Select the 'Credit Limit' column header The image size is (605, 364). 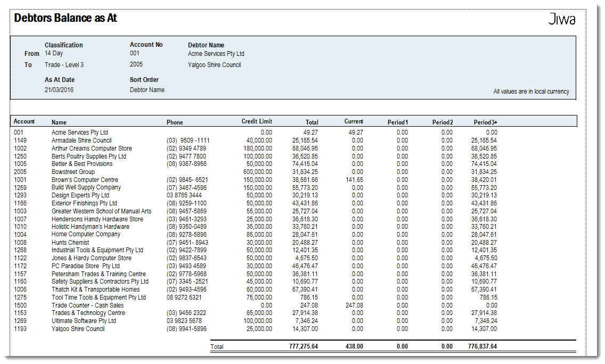(x=257, y=121)
